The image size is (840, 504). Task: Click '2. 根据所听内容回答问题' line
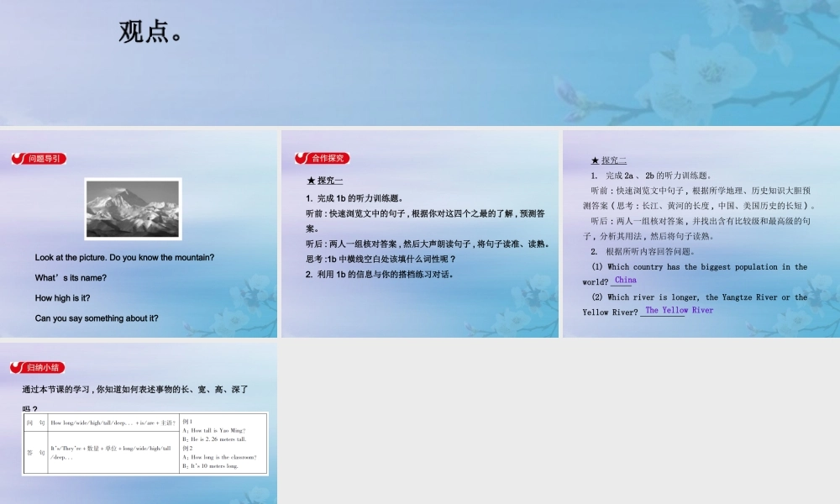coord(643,251)
